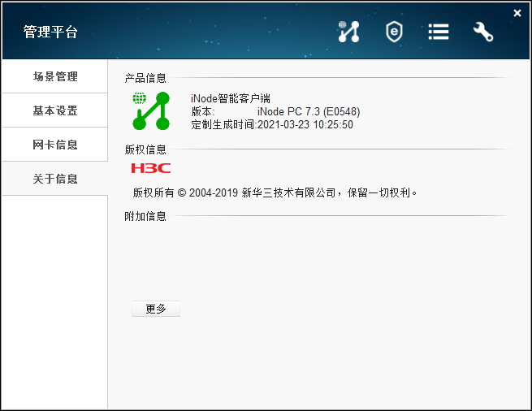Screen dimensions: 532x411
Task: Open the list menu icon
Action: [439, 32]
